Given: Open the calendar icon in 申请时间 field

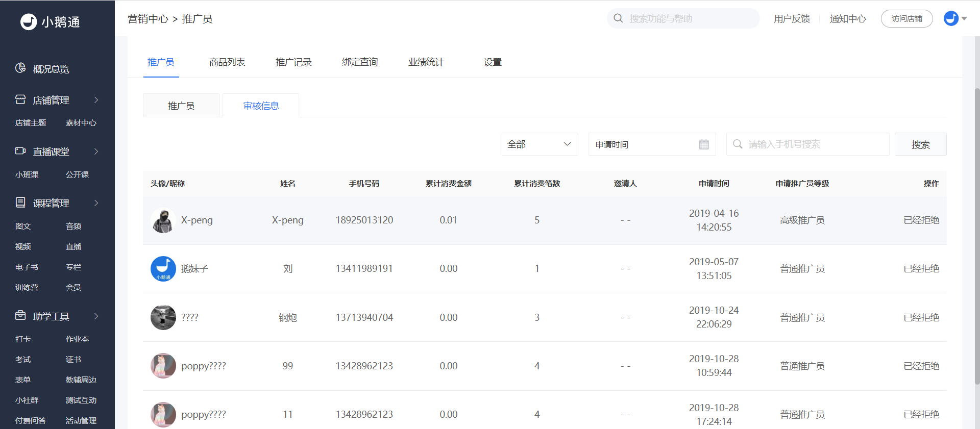Looking at the screenshot, I should pos(704,144).
